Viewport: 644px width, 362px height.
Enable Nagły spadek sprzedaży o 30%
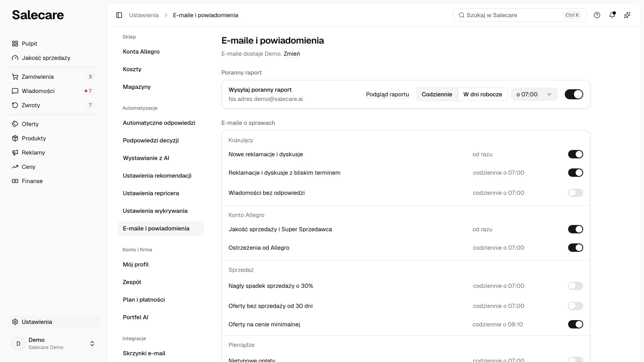[576, 286]
